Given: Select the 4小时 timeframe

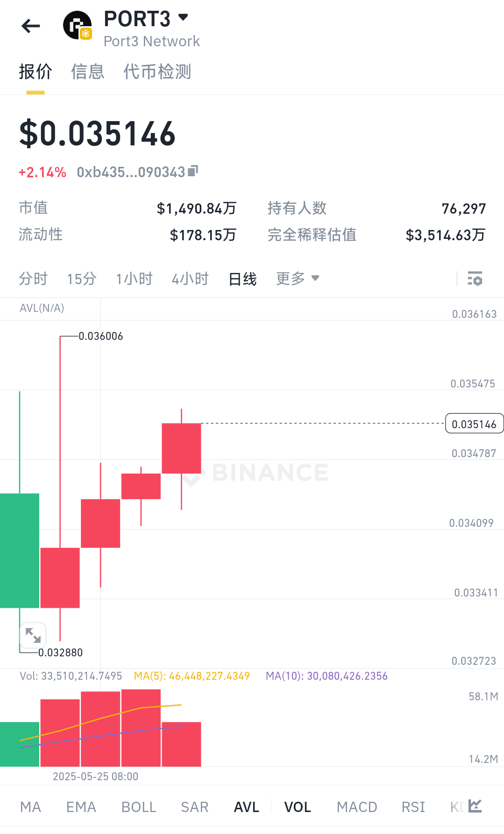Looking at the screenshot, I should coord(190,279).
